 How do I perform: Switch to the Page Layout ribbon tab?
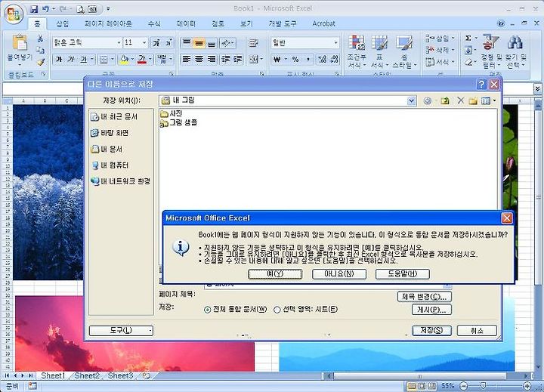click(x=108, y=23)
